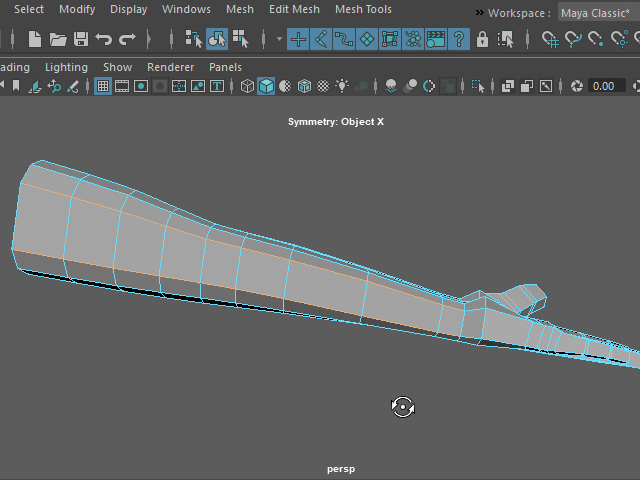Click the New Scene file icon

coord(35,39)
